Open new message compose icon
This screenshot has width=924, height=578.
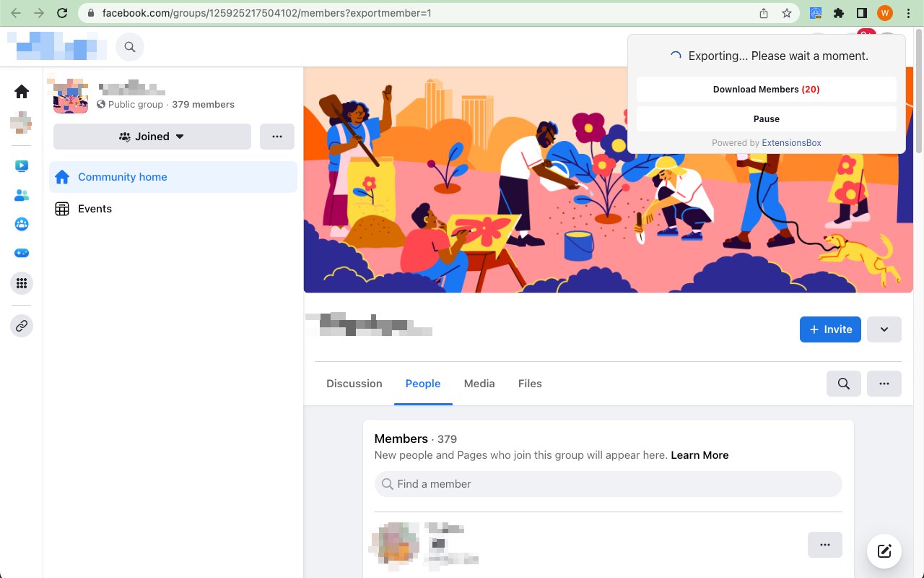coord(884,551)
